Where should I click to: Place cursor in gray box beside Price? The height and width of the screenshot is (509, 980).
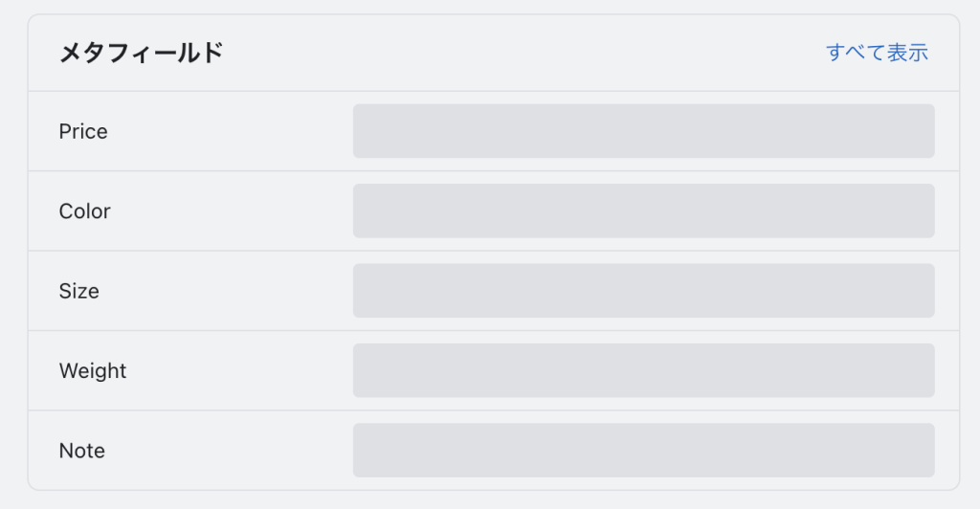[643, 131]
